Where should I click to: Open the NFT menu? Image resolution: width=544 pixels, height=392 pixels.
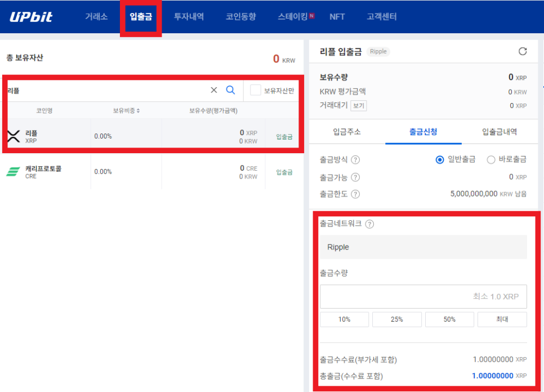tap(337, 17)
